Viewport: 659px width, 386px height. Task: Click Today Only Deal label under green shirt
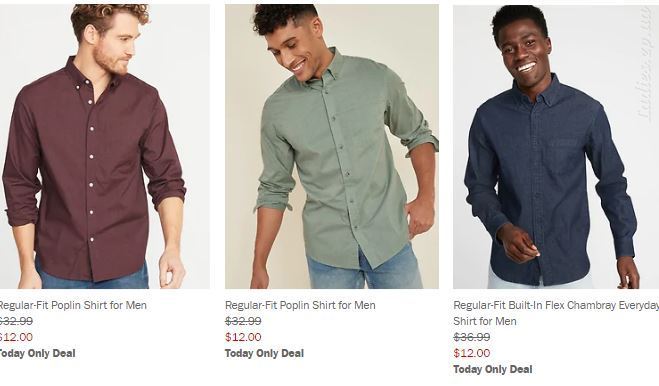[x=264, y=353]
